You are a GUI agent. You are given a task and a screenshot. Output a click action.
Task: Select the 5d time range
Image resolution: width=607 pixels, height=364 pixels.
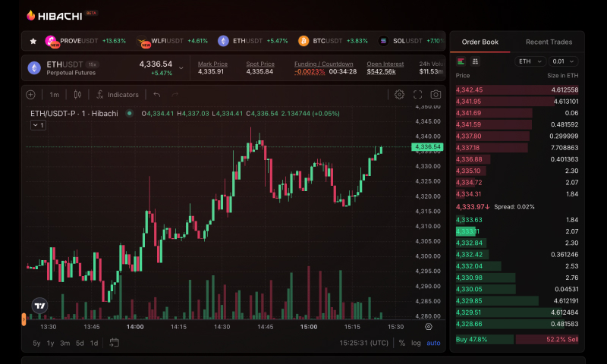click(x=80, y=343)
